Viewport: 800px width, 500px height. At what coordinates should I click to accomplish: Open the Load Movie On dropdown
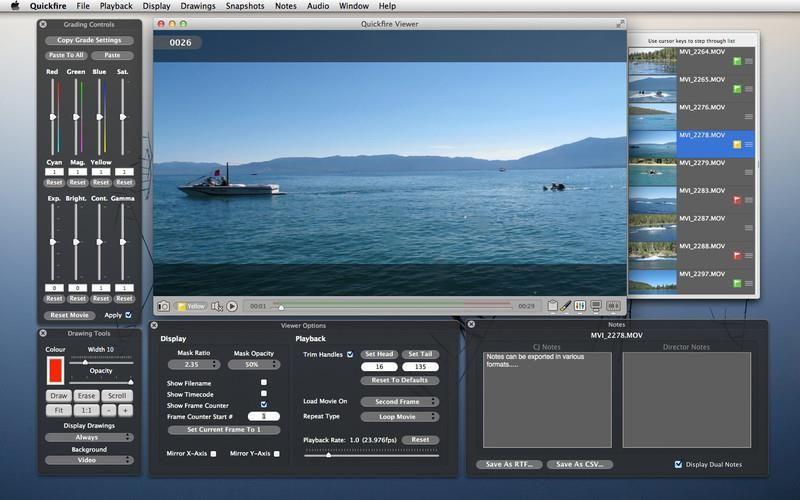[399, 402]
